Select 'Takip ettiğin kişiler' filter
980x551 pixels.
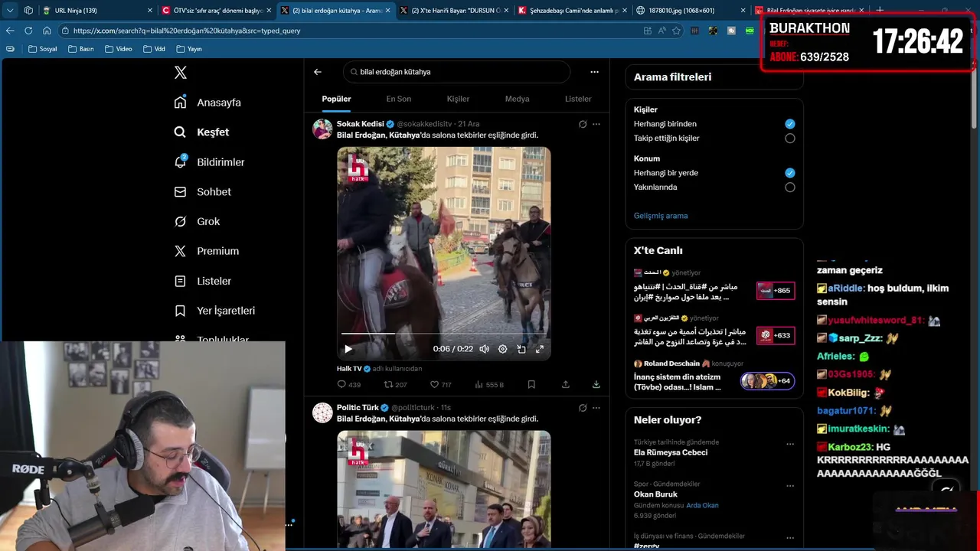[x=790, y=139]
